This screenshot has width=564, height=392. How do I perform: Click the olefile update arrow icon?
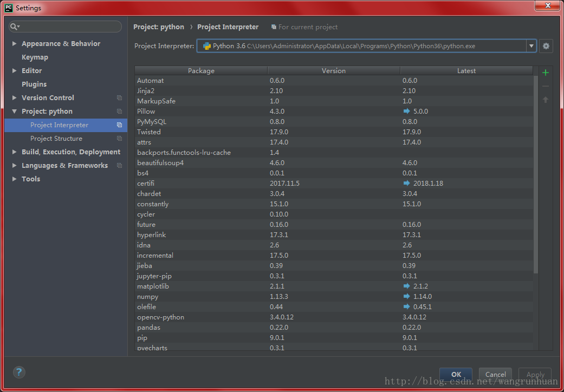[x=407, y=306]
